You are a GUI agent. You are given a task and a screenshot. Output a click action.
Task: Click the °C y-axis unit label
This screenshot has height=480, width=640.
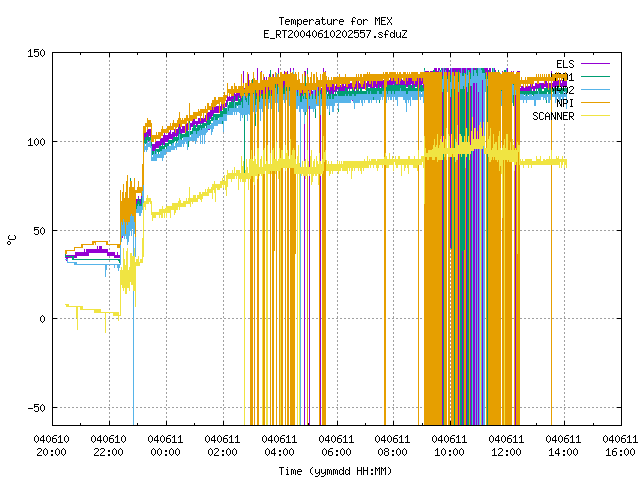(x=12, y=240)
